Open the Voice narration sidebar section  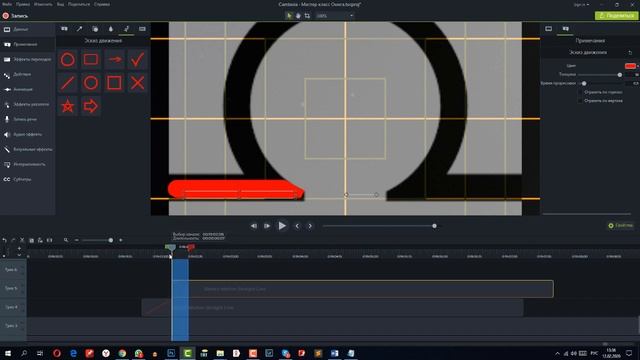click(27, 119)
